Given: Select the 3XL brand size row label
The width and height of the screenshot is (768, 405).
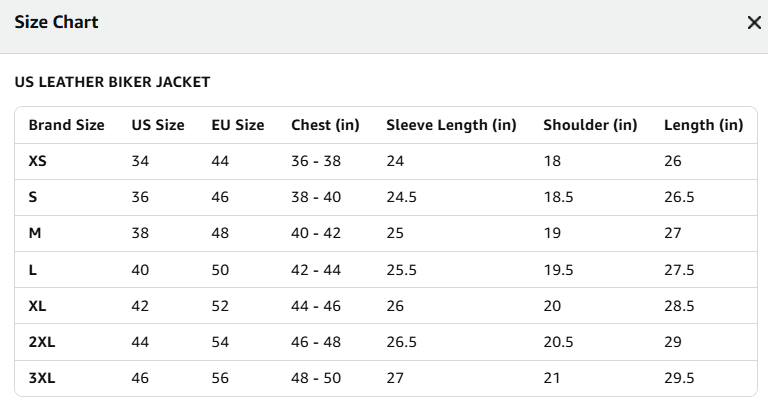Looking at the screenshot, I should tap(42, 378).
